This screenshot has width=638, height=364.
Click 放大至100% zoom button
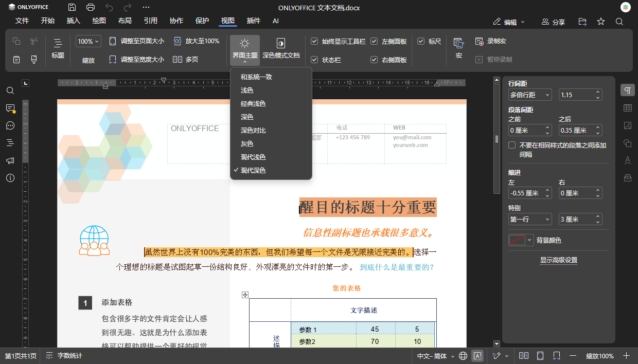(x=197, y=41)
